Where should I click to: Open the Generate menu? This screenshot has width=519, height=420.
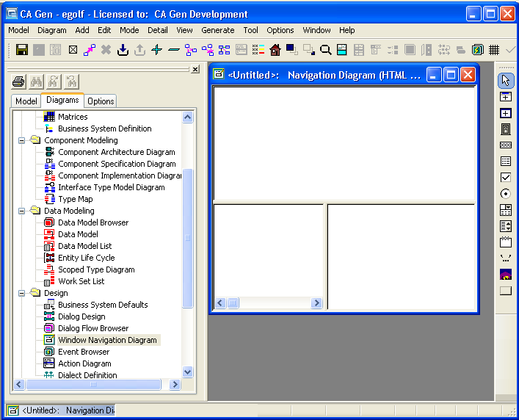point(218,30)
